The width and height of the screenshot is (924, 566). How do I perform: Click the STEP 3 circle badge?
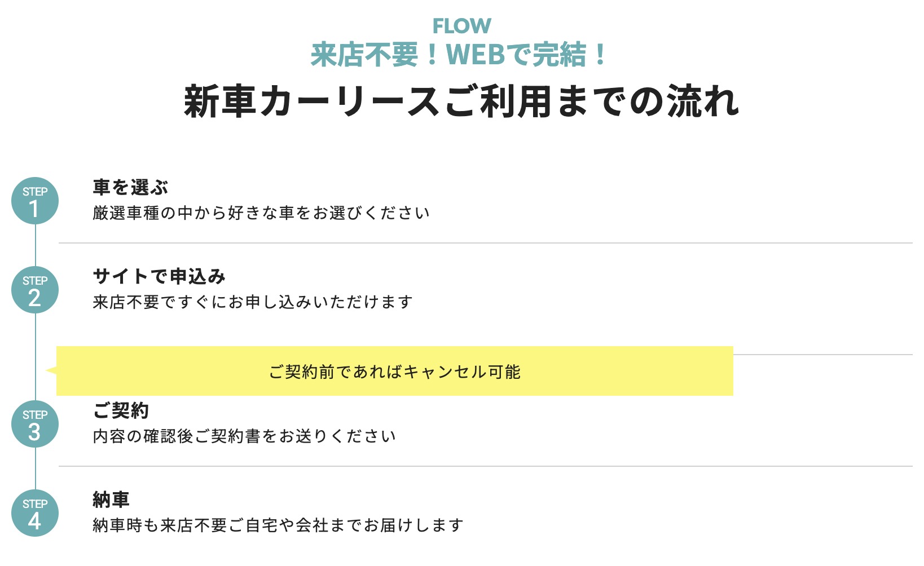coord(35,424)
